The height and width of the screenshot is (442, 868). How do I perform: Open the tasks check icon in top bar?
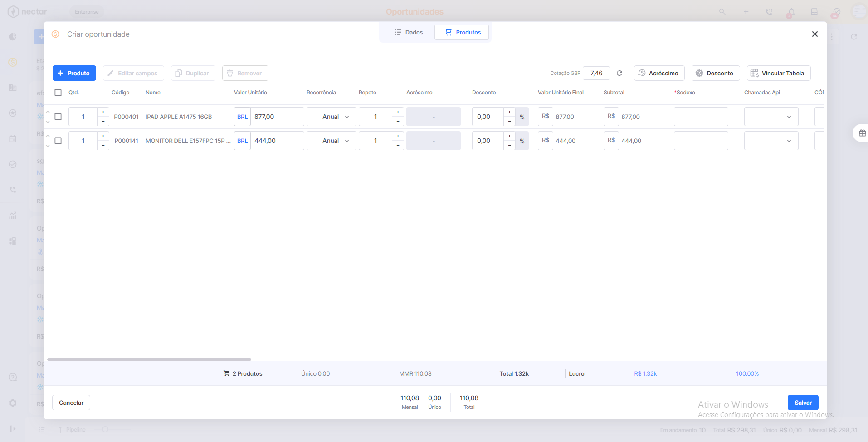tap(837, 12)
